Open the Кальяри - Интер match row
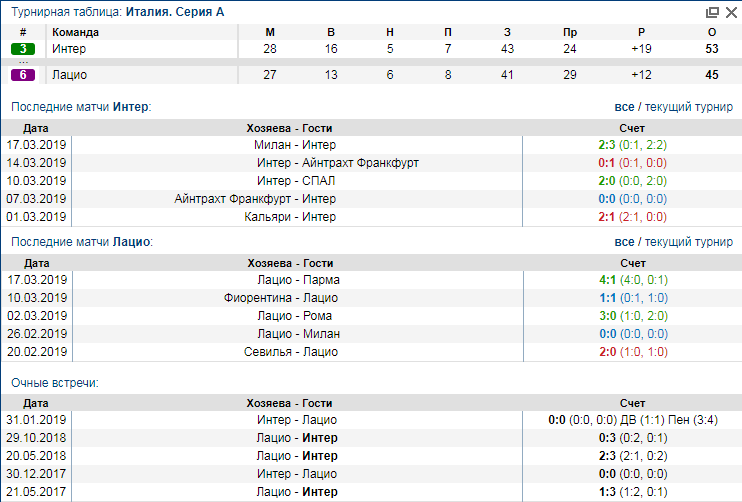This screenshot has width=742, height=502. 288,217
